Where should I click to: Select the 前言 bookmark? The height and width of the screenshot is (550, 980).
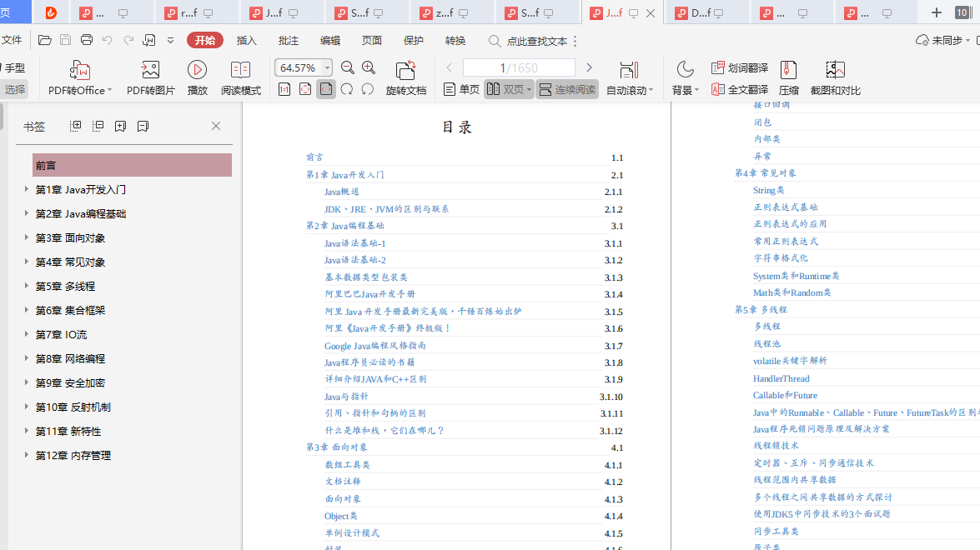[x=132, y=166]
